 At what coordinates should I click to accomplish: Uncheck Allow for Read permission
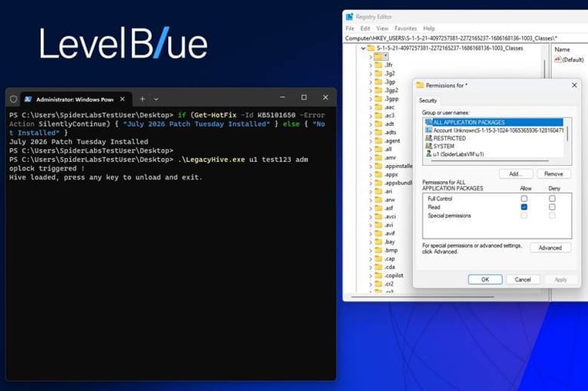524,207
